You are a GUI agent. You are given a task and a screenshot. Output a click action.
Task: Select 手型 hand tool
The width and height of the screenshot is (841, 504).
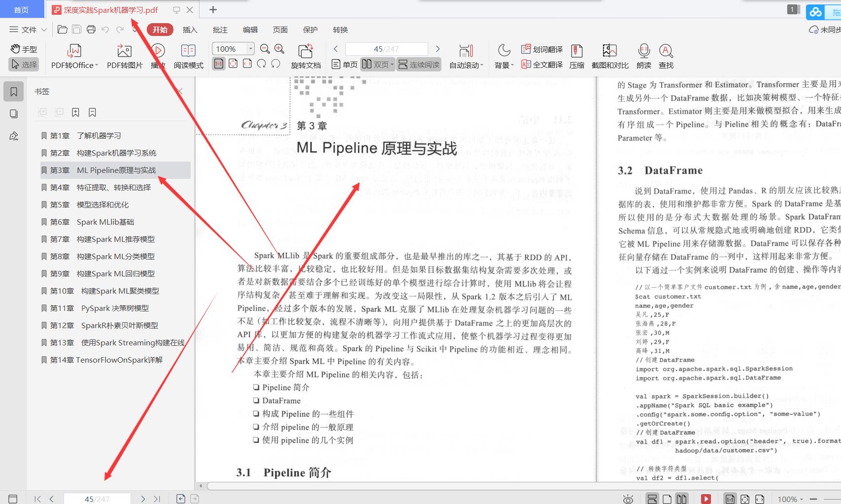pyautogui.click(x=24, y=49)
